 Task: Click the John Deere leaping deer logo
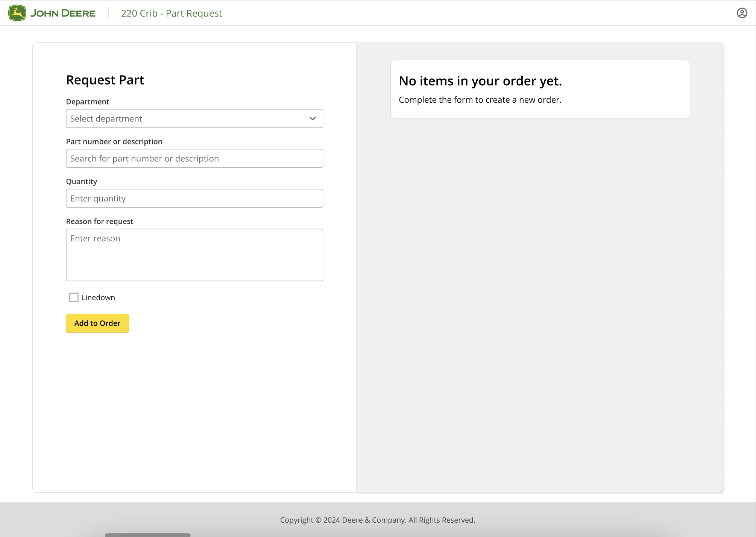point(17,13)
